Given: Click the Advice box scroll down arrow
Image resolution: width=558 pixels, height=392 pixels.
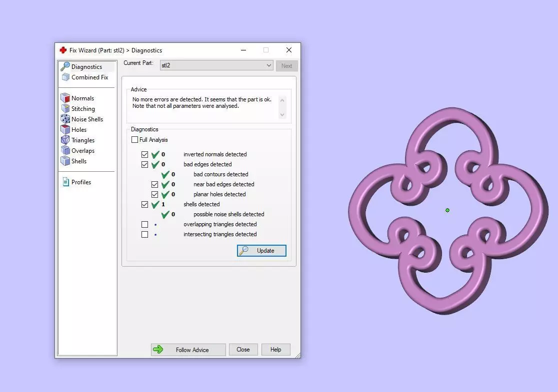Looking at the screenshot, I should pyautogui.click(x=282, y=114).
